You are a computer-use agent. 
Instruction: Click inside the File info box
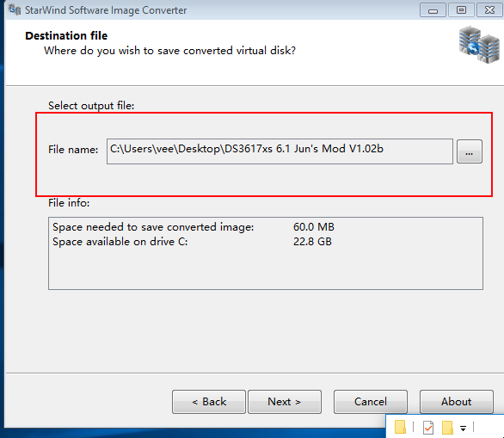[266, 253]
